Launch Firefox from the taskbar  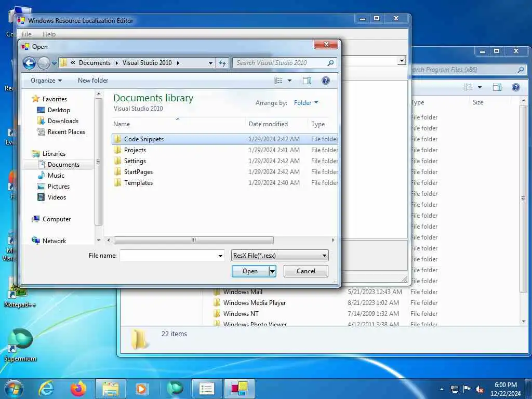pyautogui.click(x=78, y=389)
